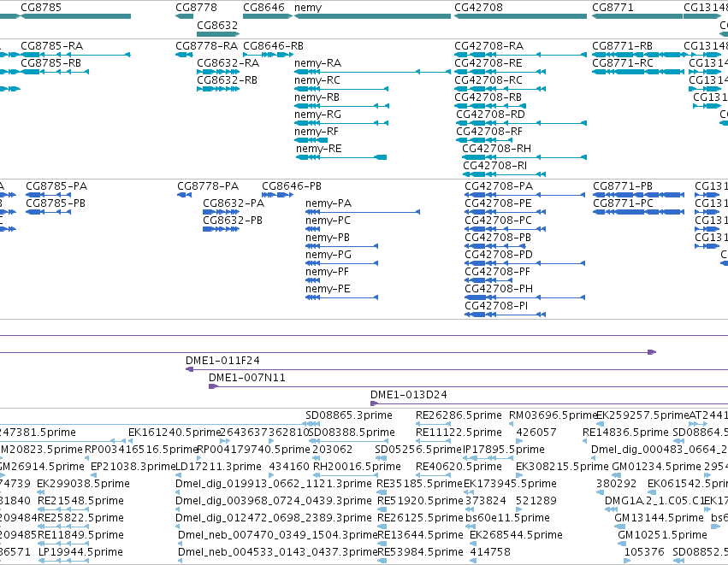Click the CG8646 gene bar
The height and width of the screenshot is (565, 728).
[268, 16]
